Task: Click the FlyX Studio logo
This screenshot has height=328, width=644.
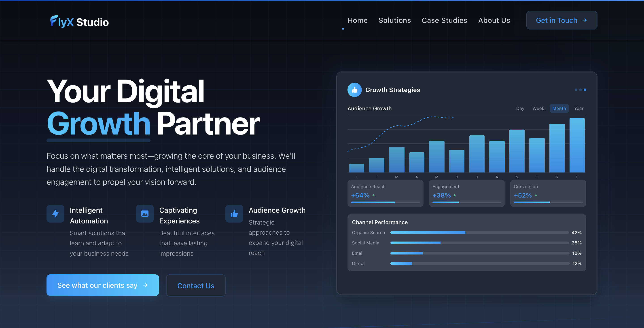Action: (x=79, y=22)
